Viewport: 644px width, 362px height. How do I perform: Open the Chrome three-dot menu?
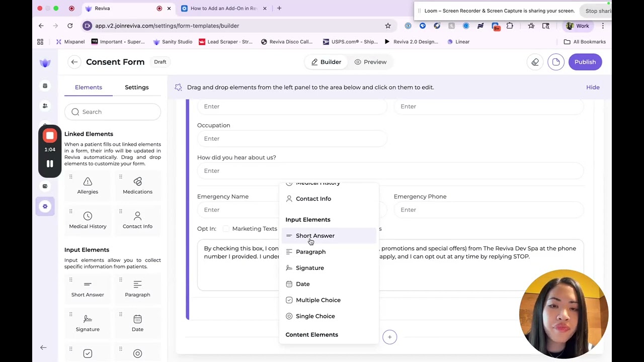(603, 26)
